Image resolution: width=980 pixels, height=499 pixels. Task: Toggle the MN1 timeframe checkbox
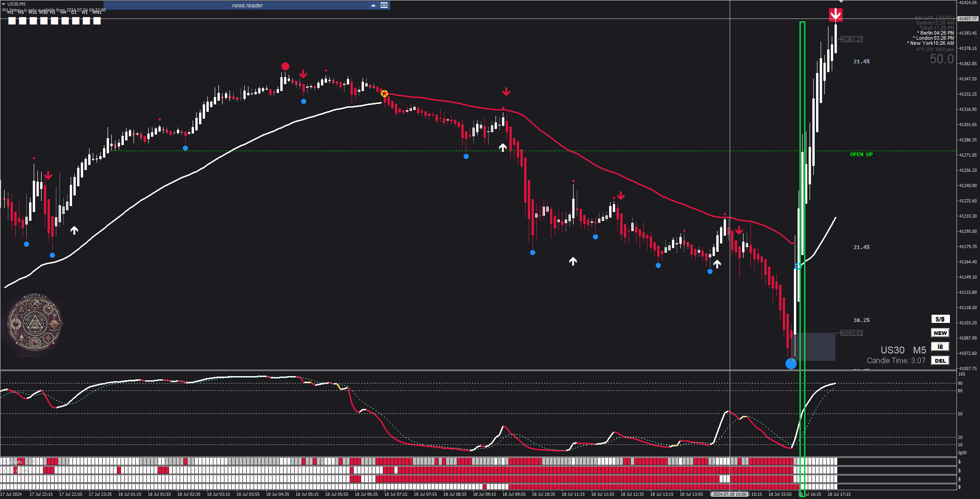(x=97, y=21)
